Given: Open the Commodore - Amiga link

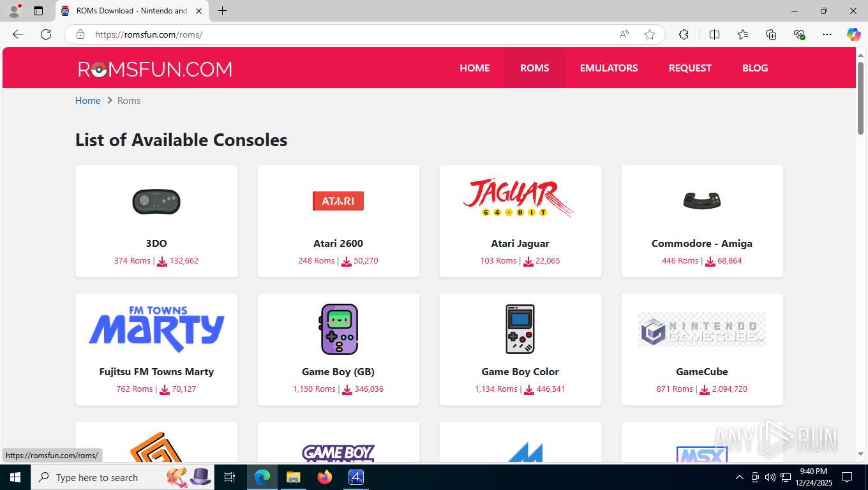Looking at the screenshot, I should 702,243.
